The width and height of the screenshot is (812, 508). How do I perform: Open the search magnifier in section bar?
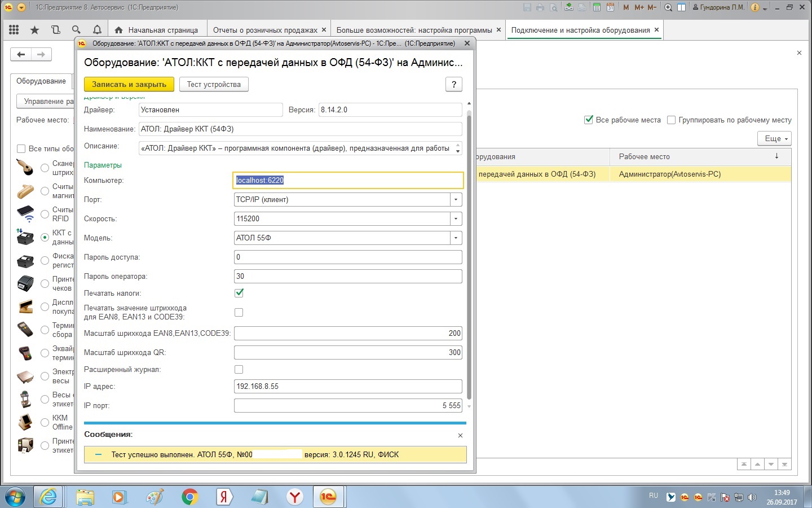[x=76, y=30]
